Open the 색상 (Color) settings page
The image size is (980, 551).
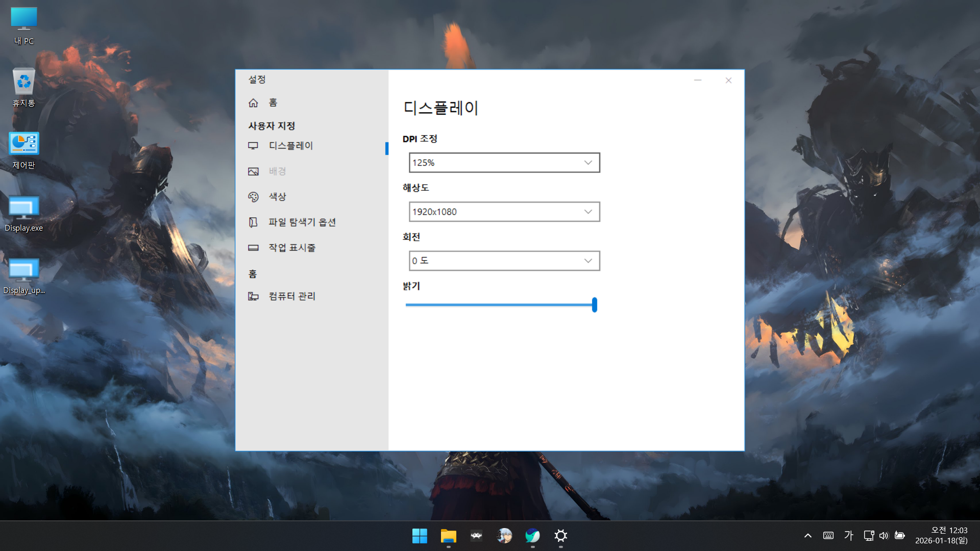pos(277,197)
